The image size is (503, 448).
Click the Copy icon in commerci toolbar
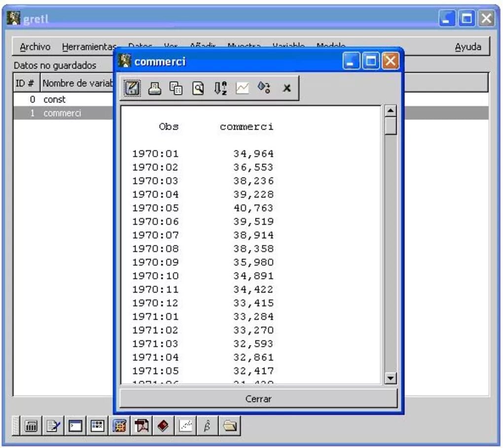[x=176, y=88]
